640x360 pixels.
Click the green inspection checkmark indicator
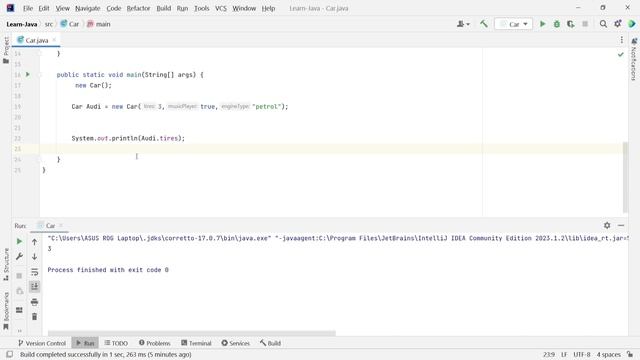point(621,54)
